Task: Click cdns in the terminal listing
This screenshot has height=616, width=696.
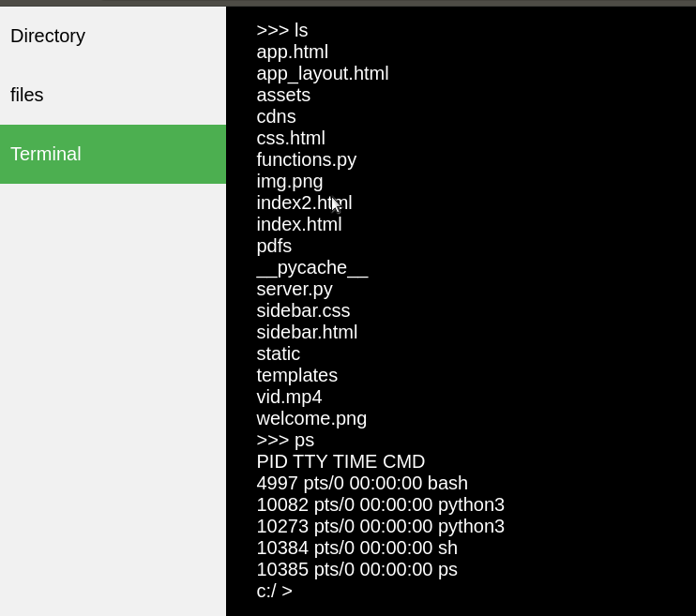Action: 276,116
